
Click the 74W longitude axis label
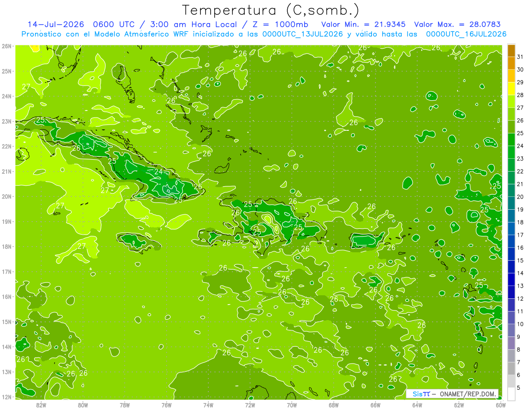click(208, 405)
